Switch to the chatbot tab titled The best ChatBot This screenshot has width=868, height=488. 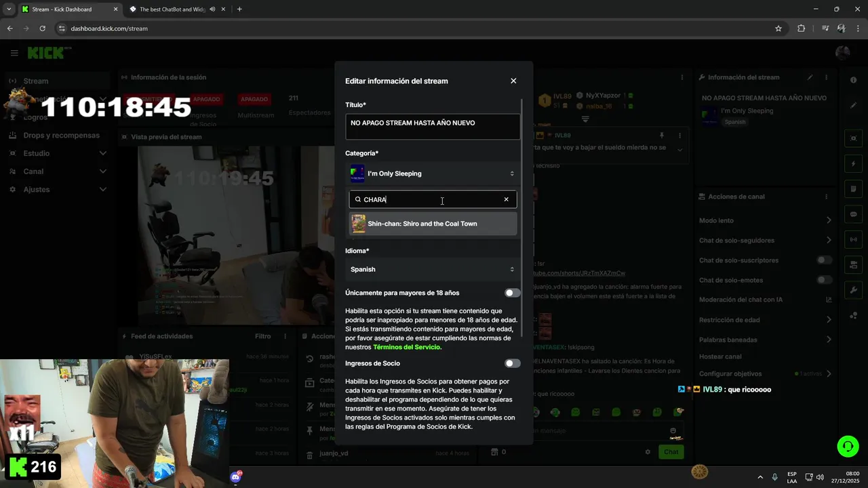point(173,9)
